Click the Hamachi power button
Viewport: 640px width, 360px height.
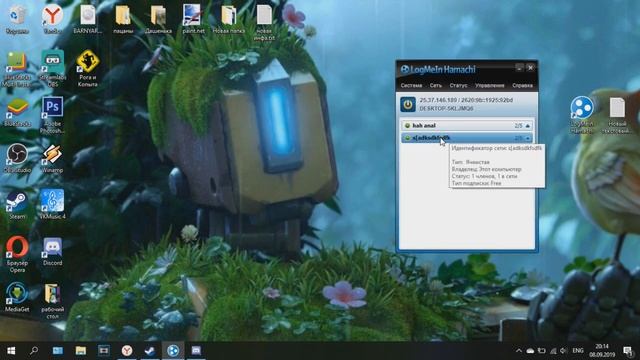pos(408,104)
